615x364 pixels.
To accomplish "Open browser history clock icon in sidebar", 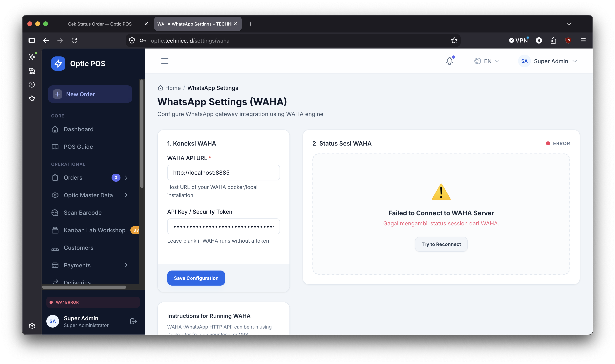I will pyautogui.click(x=32, y=85).
